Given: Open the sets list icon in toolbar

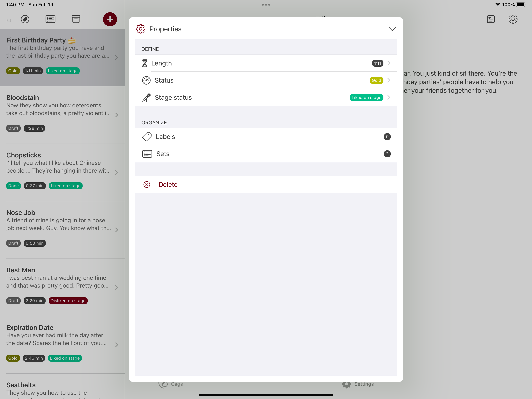Looking at the screenshot, I should point(50,19).
